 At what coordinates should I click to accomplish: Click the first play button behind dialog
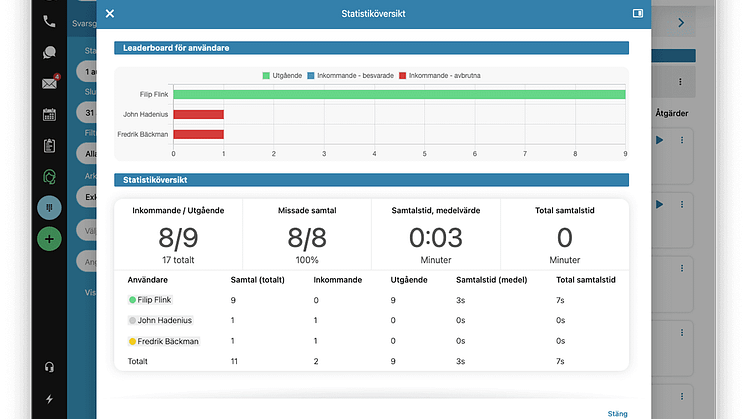click(x=659, y=140)
